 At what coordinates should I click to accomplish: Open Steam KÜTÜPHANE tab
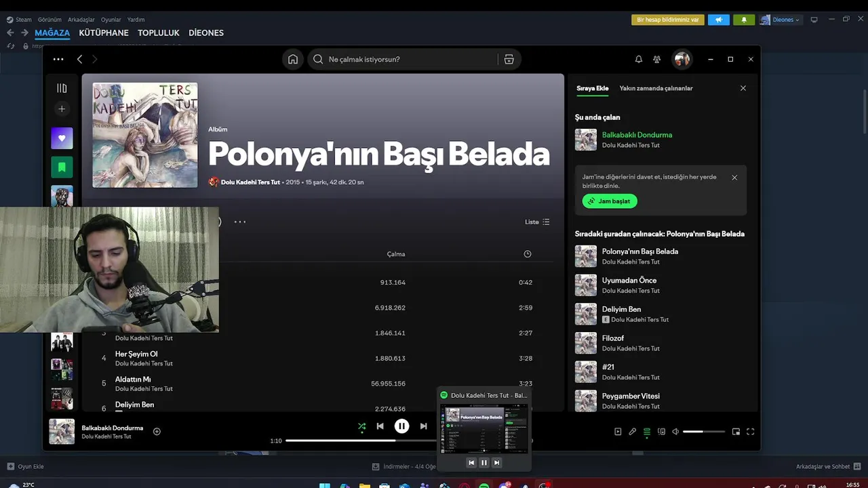104,33
